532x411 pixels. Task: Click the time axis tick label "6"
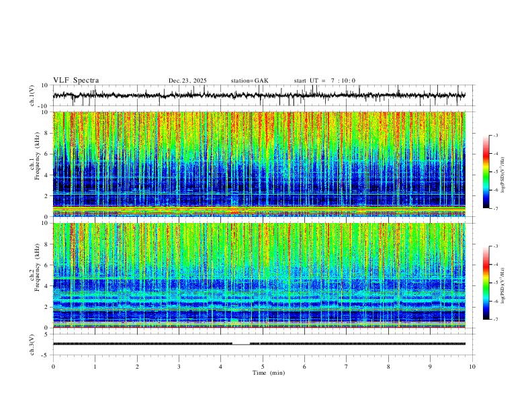[x=304, y=367]
